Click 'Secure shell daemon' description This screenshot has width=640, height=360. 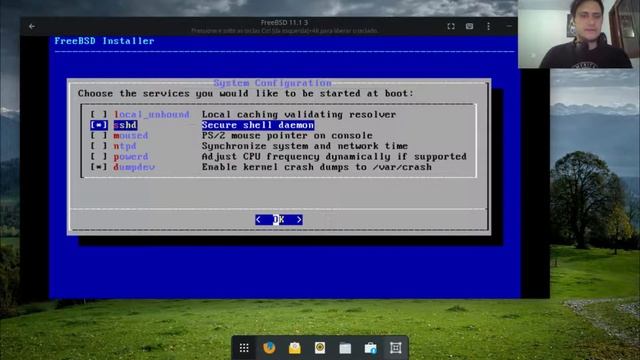click(x=258, y=125)
